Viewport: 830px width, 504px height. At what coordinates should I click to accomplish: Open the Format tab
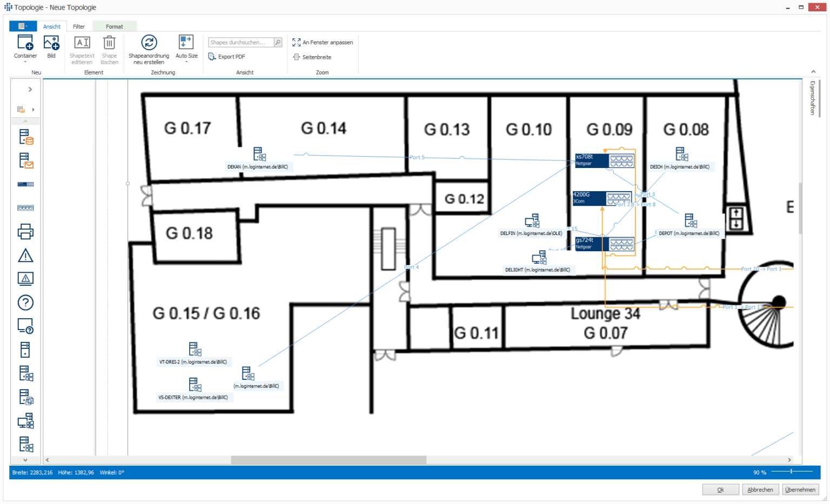[114, 26]
